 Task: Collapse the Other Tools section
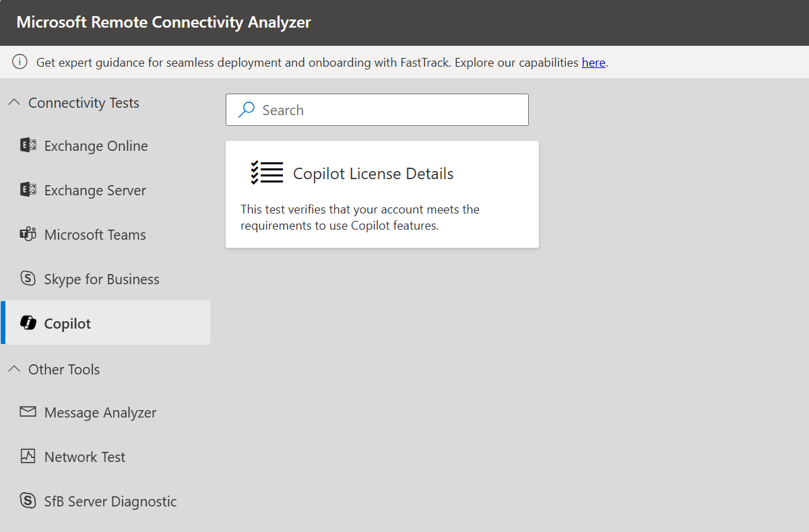pyautogui.click(x=14, y=368)
